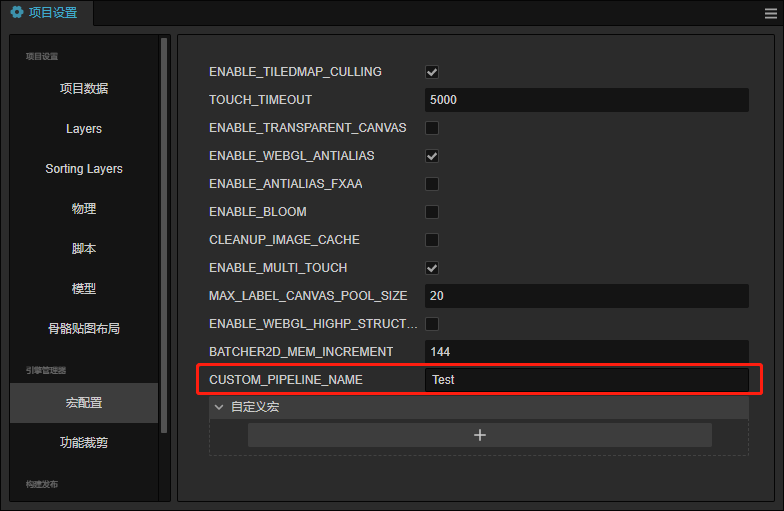The width and height of the screenshot is (784, 511).
Task: Toggle ENABLE_MULTI_TOUCH checkbox
Action: pyautogui.click(x=432, y=268)
